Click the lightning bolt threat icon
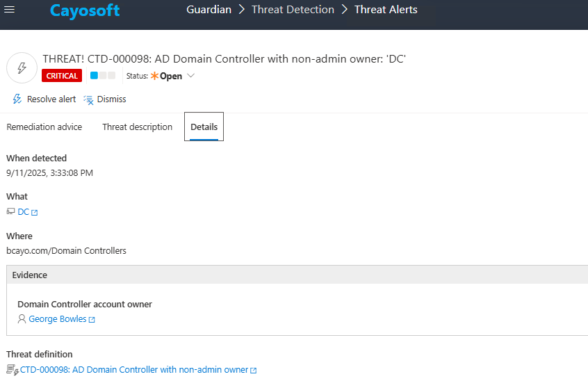588x388 pixels. (22, 67)
